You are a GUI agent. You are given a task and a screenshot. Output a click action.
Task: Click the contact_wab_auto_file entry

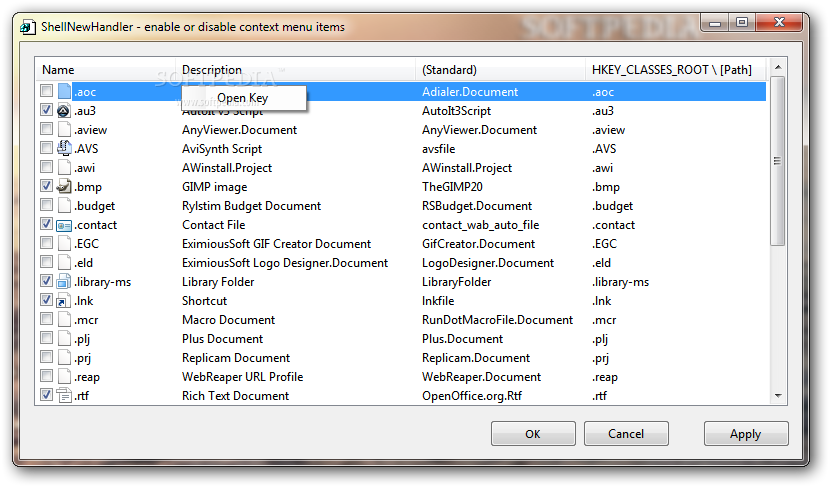[481, 225]
